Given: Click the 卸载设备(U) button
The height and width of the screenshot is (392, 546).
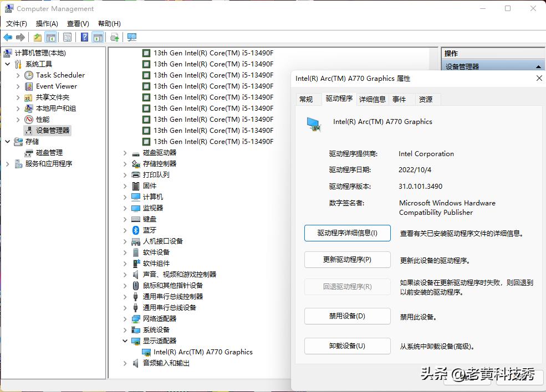Looking at the screenshot, I should [347, 346].
